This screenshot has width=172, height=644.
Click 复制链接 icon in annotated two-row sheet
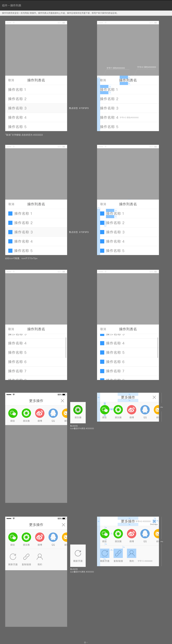pos(118,553)
